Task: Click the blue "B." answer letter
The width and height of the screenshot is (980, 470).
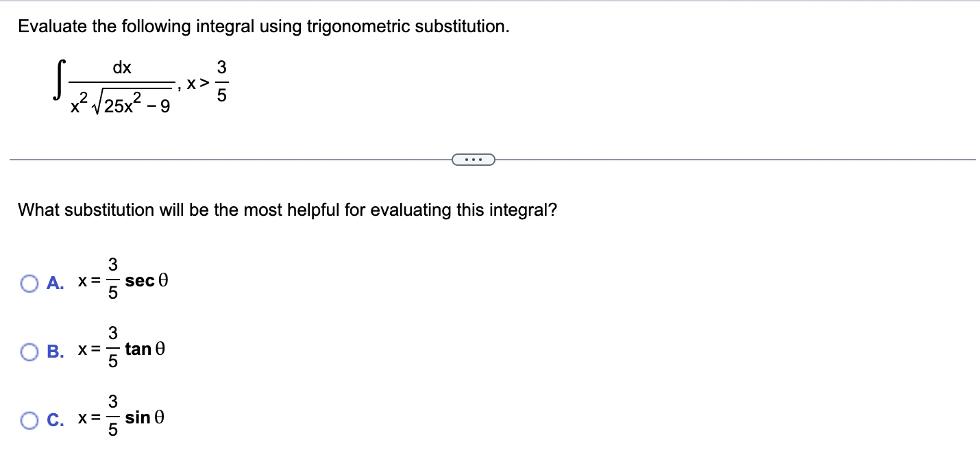Action: pos(56,351)
